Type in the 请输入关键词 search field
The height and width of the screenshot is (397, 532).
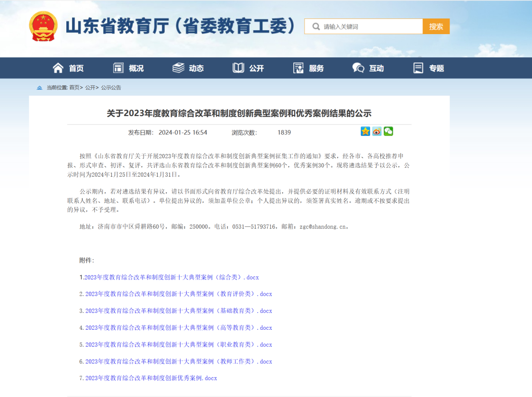[x=370, y=27]
